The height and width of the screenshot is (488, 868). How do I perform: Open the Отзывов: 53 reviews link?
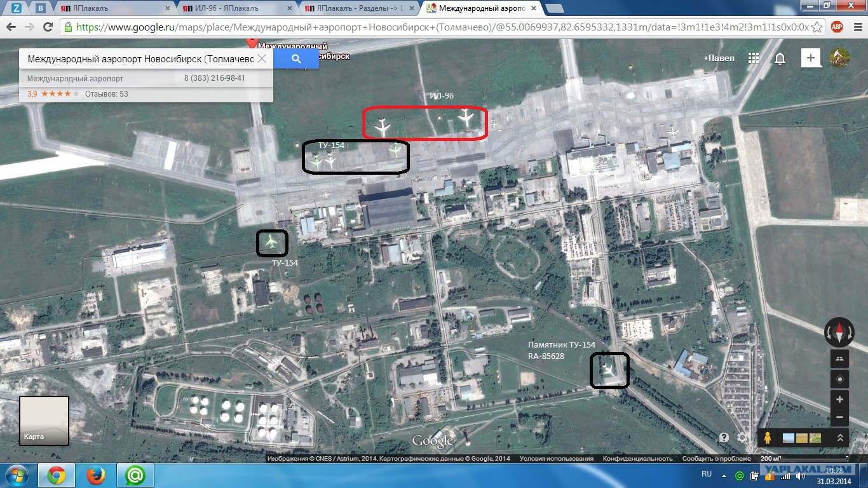106,94
